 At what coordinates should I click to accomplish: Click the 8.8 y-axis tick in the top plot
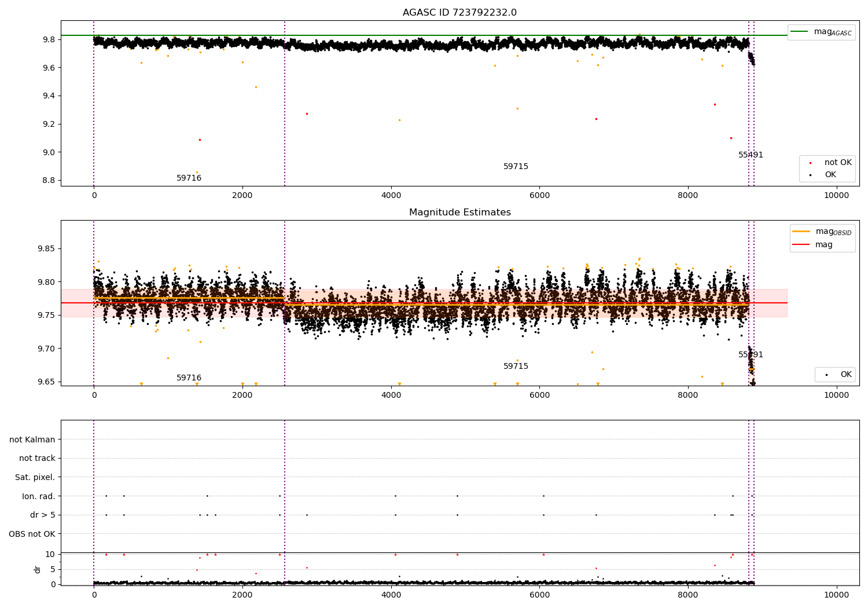[49, 181]
